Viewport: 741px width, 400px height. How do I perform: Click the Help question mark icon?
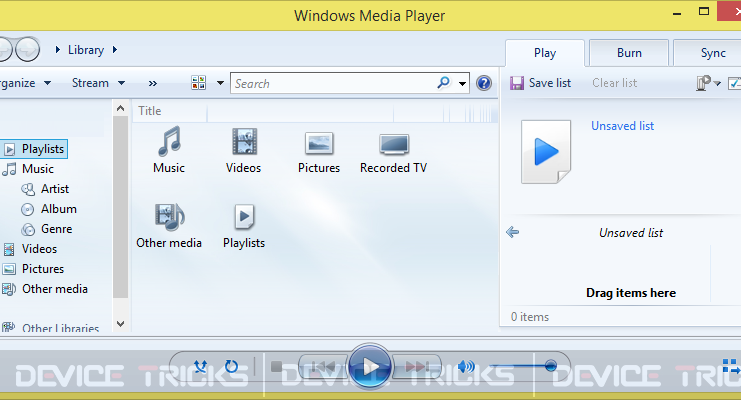pyautogui.click(x=484, y=83)
